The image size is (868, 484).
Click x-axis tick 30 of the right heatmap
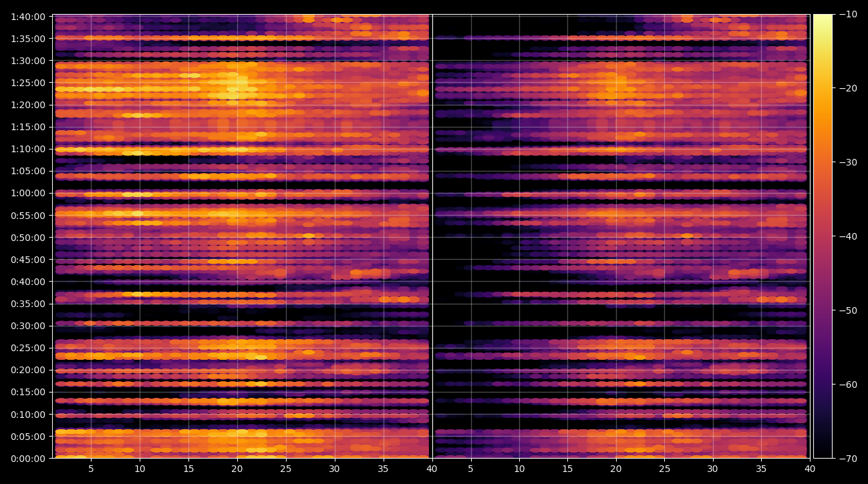713,469
